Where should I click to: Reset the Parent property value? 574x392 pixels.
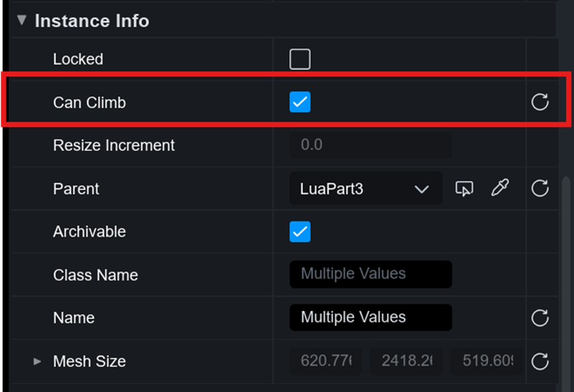click(x=540, y=189)
